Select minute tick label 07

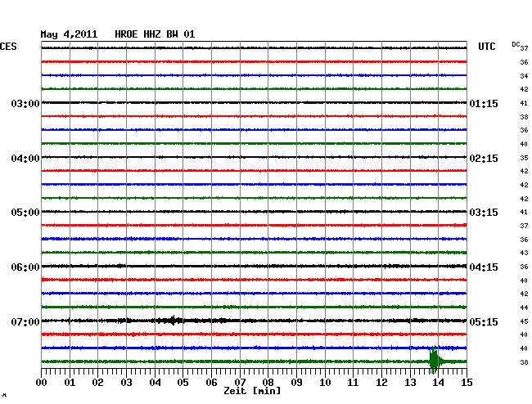coord(240,383)
